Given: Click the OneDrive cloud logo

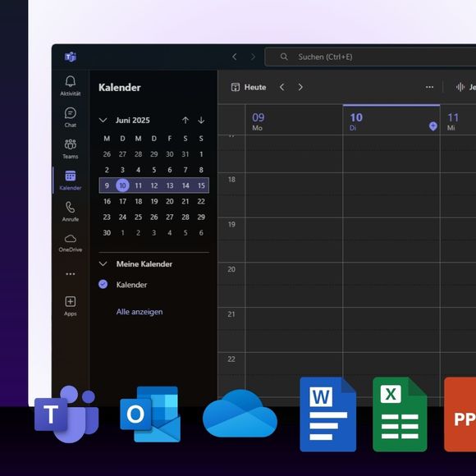Looking at the screenshot, I should (240, 414).
